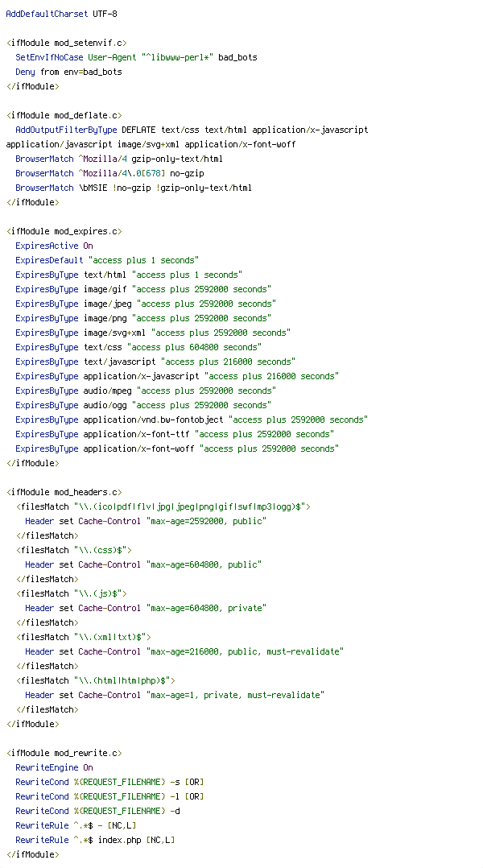Click the AddDefaultCharset directive on first line
This screenshot has width=483, height=868.
[47, 14]
